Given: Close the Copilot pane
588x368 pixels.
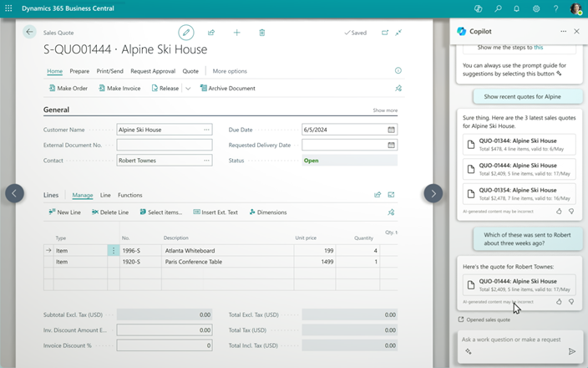Looking at the screenshot, I should (x=577, y=31).
